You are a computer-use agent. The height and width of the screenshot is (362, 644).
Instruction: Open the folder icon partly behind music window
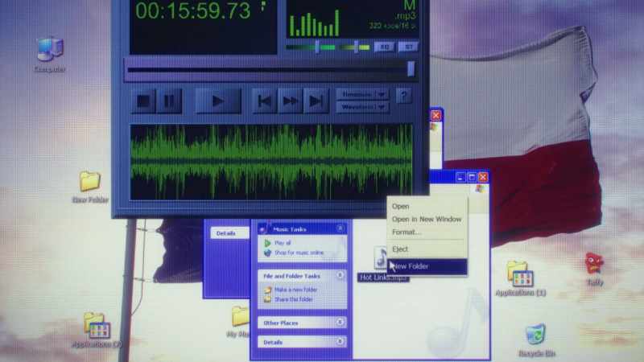coord(240,316)
